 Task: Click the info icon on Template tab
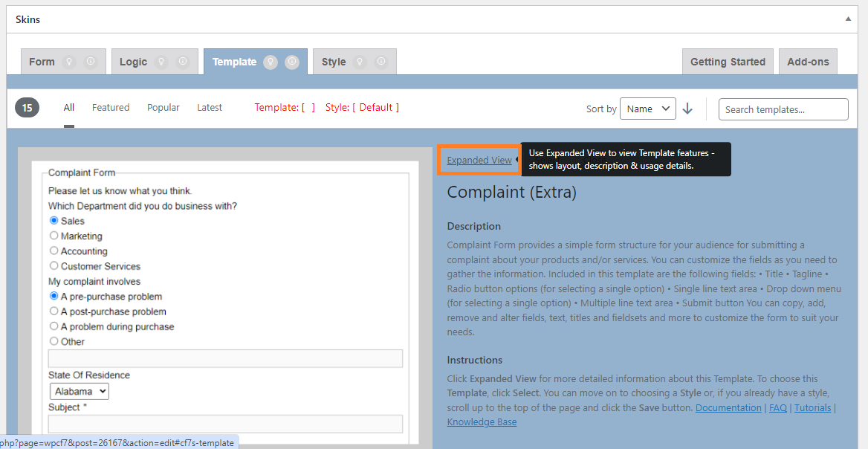coord(291,62)
